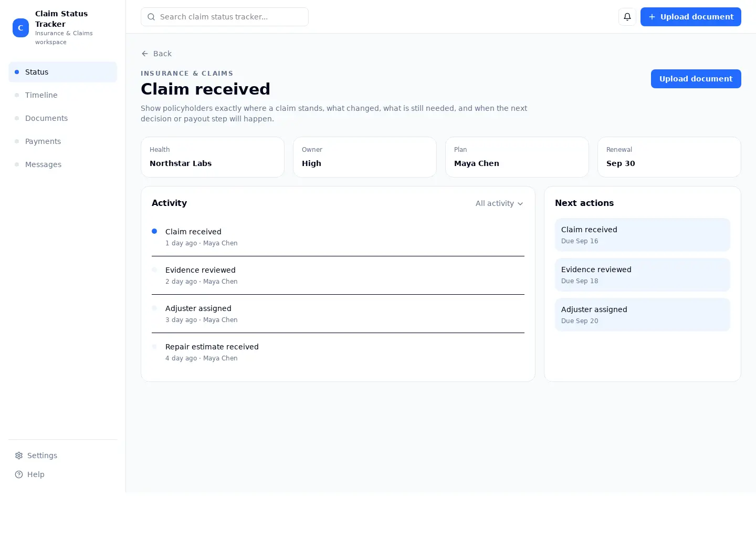756x538 pixels.
Task: Open the All activity filter dropdown
Action: tap(499, 203)
